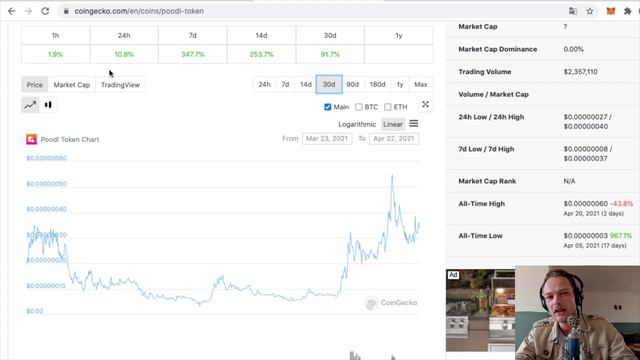This screenshot has height=360, width=640.
Task: Set chart range to 7d
Action: click(285, 84)
